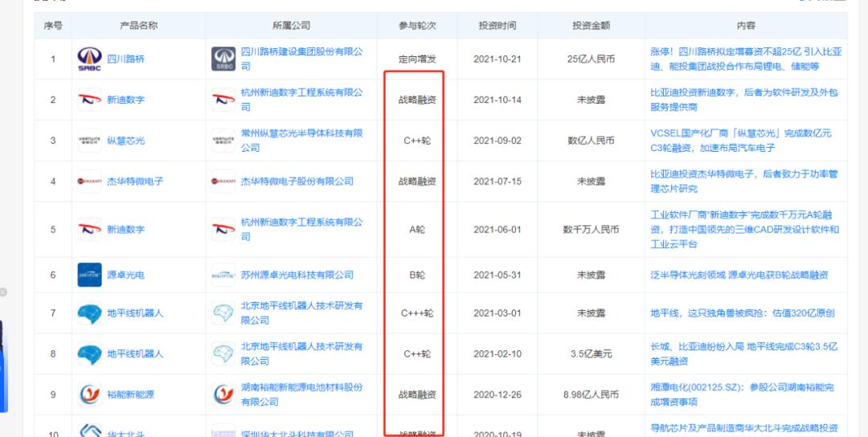Open 杭州新迪数字工程系统 company link in 2021-06-01 row
868x437 pixels.
[301, 229]
